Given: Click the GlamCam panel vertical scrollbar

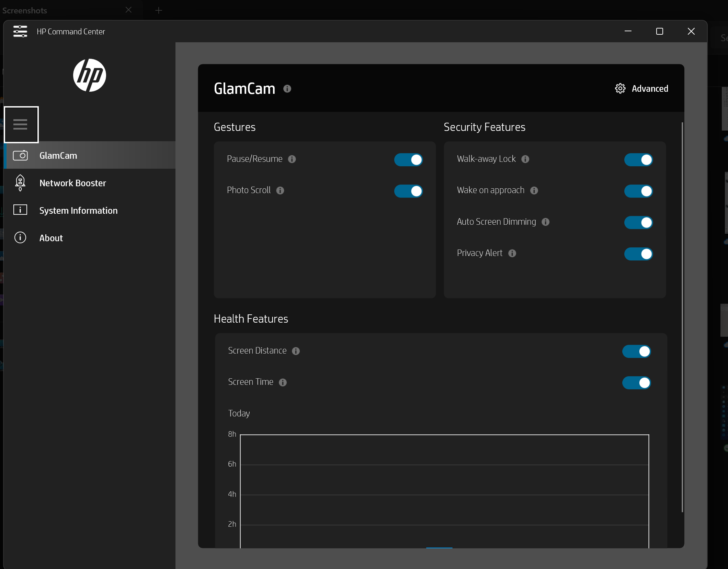Looking at the screenshot, I should 682,317.
